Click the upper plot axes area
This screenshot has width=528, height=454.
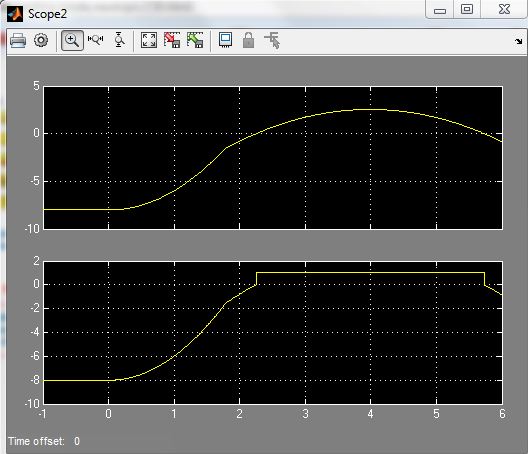pyautogui.click(x=273, y=158)
